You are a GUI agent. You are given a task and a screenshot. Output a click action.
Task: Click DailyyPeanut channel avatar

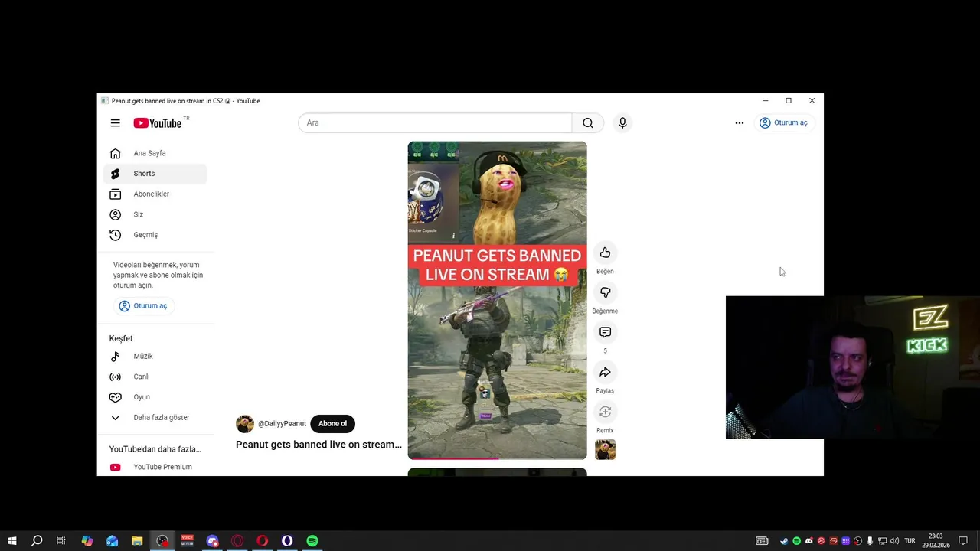[245, 424]
